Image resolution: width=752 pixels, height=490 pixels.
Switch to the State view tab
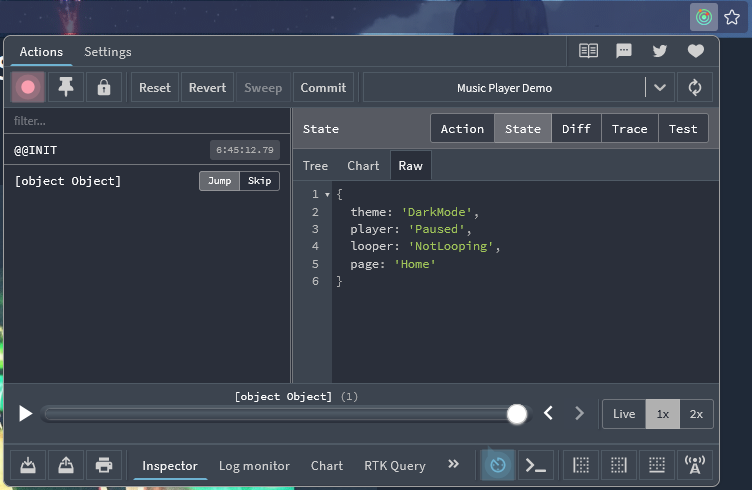523,128
